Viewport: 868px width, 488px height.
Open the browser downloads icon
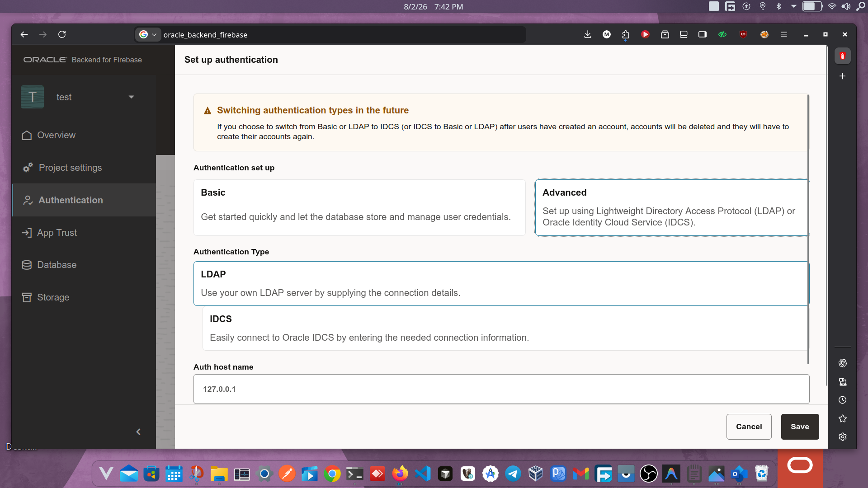(x=588, y=34)
